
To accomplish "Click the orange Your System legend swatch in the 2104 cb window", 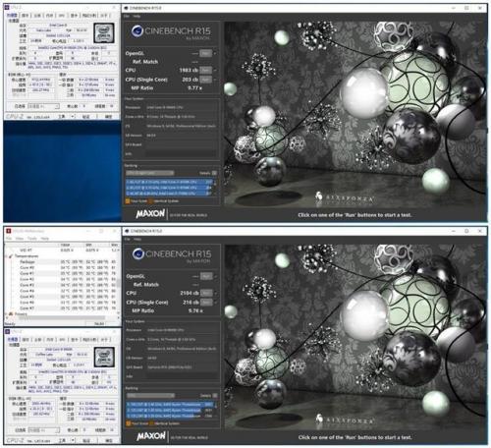I will click(128, 423).
